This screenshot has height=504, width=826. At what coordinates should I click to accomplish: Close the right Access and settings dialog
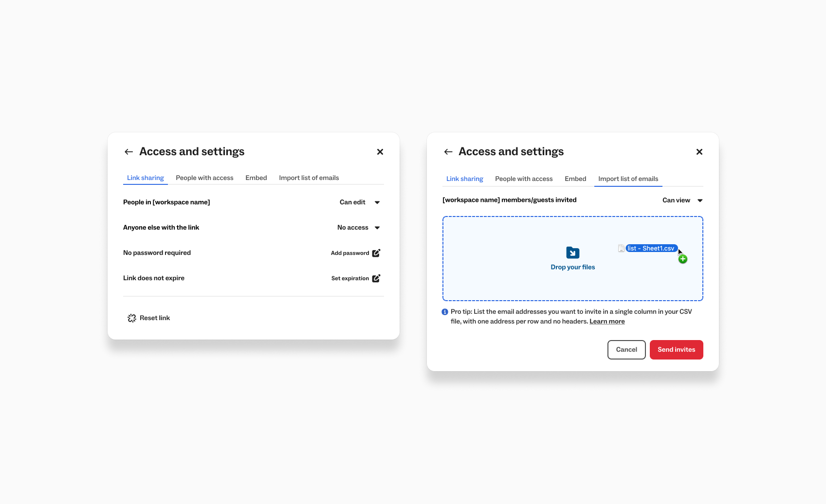pyautogui.click(x=699, y=152)
